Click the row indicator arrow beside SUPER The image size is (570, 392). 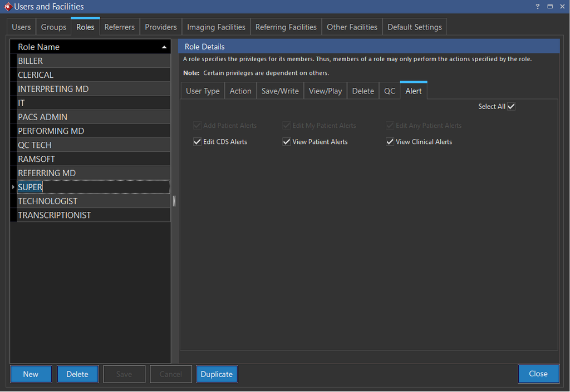coord(13,187)
